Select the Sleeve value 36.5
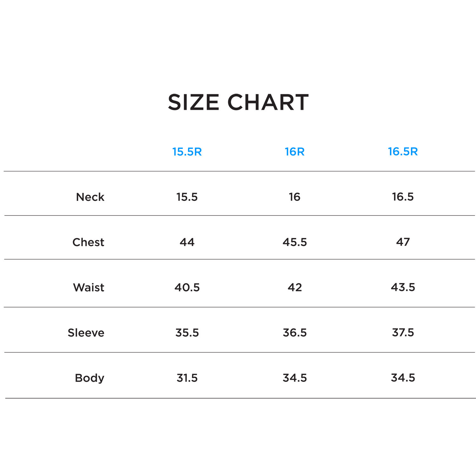Image resolution: width=476 pixels, height=476 pixels. click(294, 333)
